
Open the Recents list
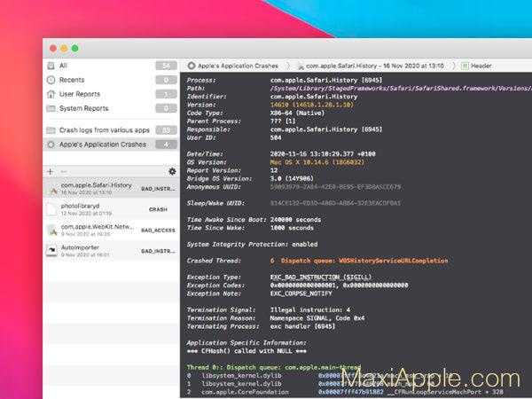click(x=111, y=80)
